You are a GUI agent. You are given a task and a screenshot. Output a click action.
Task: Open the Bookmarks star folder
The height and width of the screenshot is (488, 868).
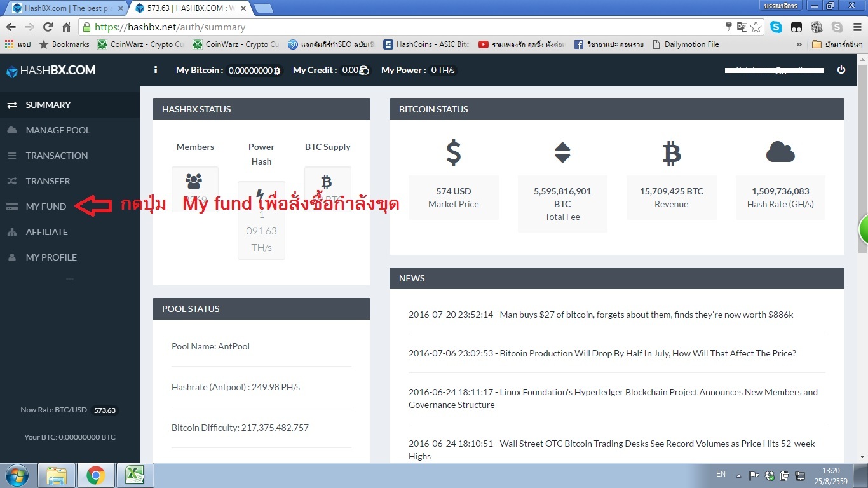point(64,44)
